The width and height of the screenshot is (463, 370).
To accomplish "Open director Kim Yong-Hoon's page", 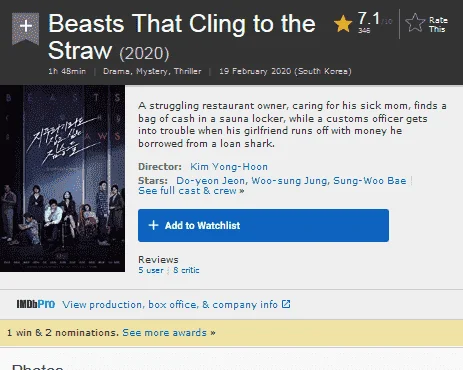I will (x=229, y=167).
